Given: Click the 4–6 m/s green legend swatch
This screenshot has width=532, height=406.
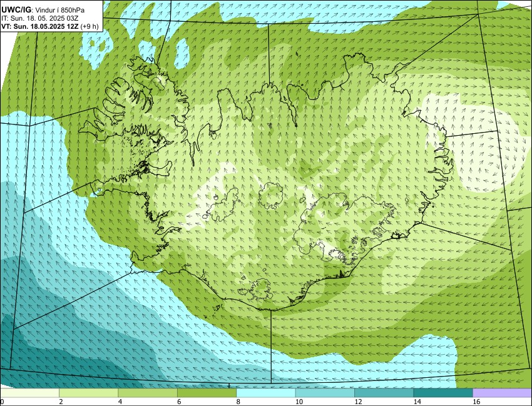Looking at the screenshot, I should 148,393.
